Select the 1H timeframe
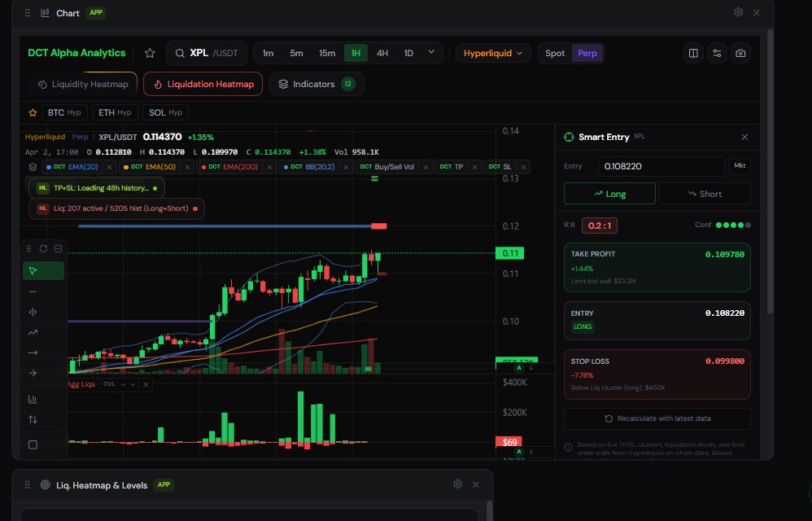This screenshot has width=812, height=521. (x=356, y=53)
